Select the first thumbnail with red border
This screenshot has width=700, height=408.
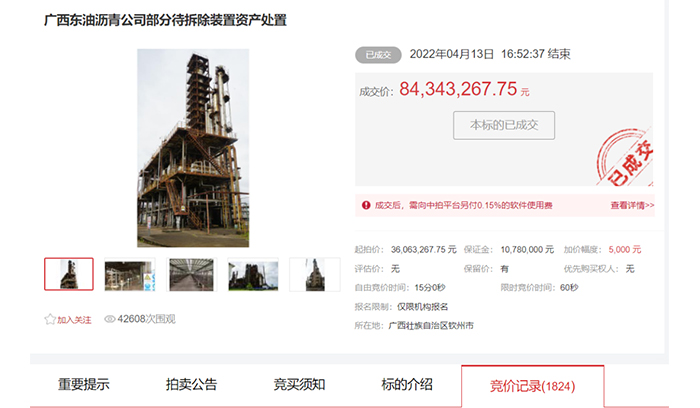coord(69,274)
